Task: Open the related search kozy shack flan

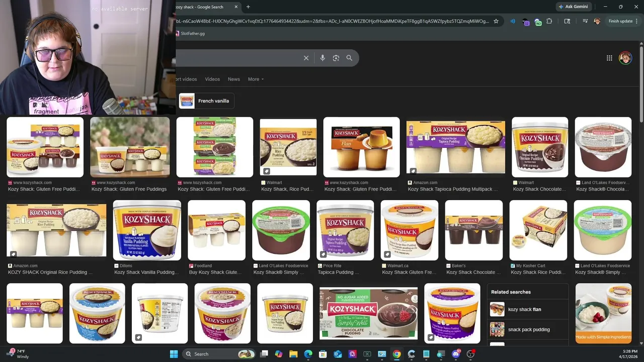Action: pyautogui.click(x=527, y=309)
